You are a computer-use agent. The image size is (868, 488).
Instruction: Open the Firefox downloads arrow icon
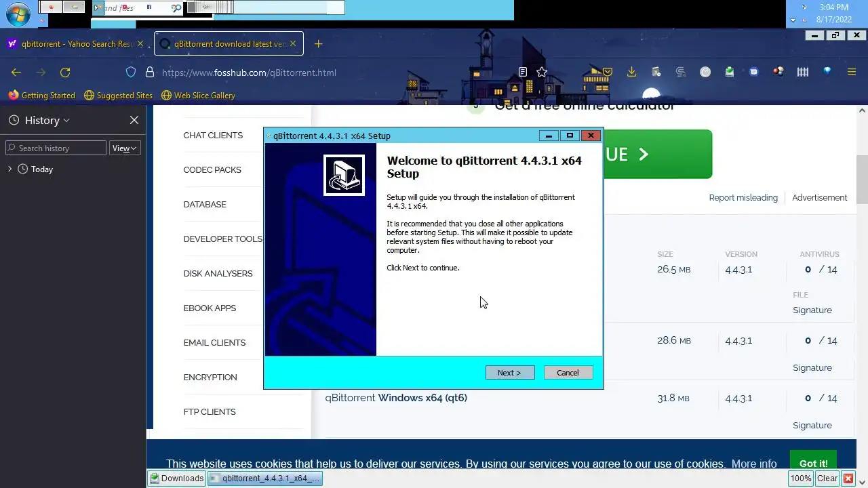[x=631, y=72]
